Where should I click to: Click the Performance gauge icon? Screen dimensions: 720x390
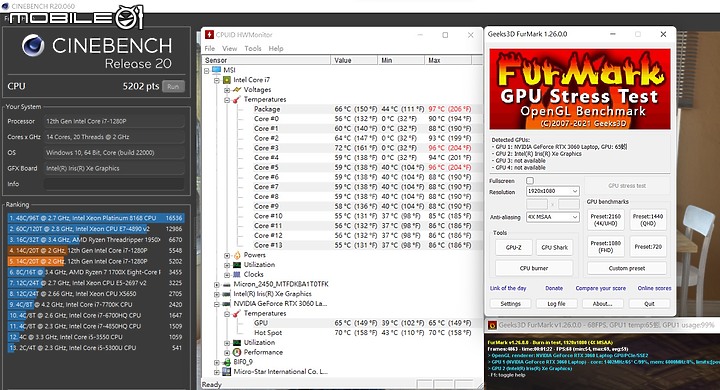click(237, 352)
